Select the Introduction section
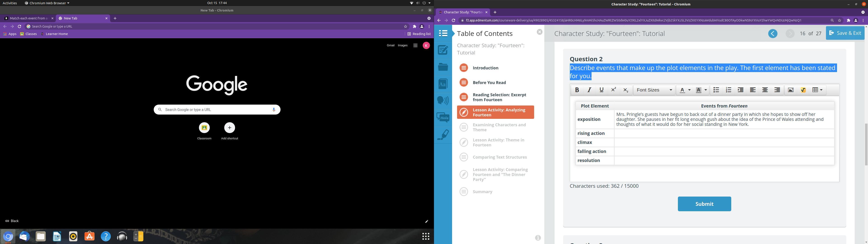 tap(485, 68)
